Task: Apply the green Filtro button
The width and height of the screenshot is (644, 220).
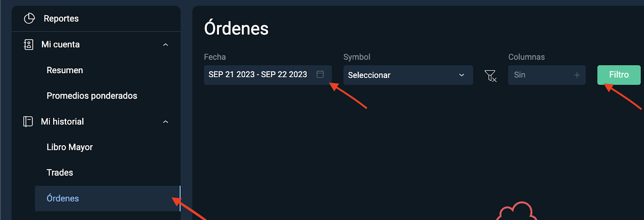Action: coord(619,75)
